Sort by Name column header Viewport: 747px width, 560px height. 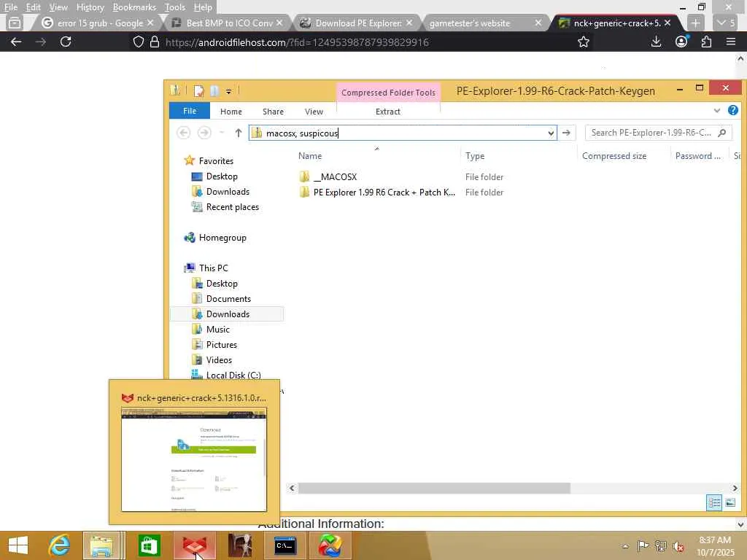pyautogui.click(x=310, y=156)
